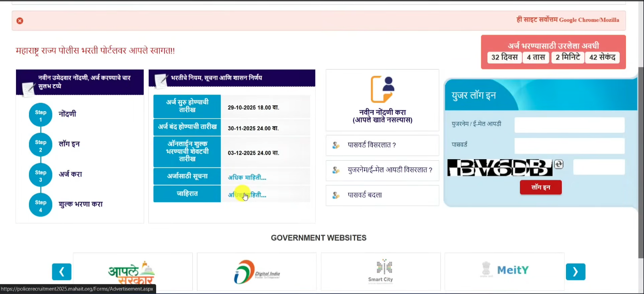Open the new registration person icon
Screen dimensions: 644x294
[x=382, y=89]
